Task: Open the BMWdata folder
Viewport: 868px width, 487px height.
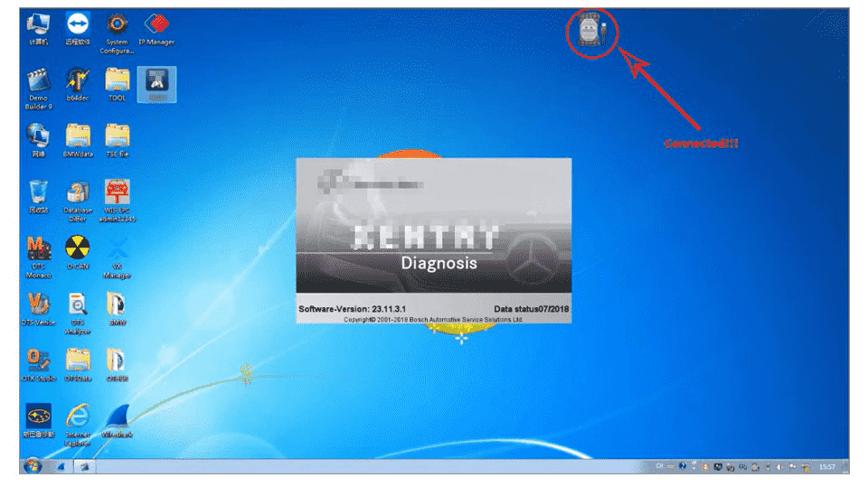Action: 78,141
